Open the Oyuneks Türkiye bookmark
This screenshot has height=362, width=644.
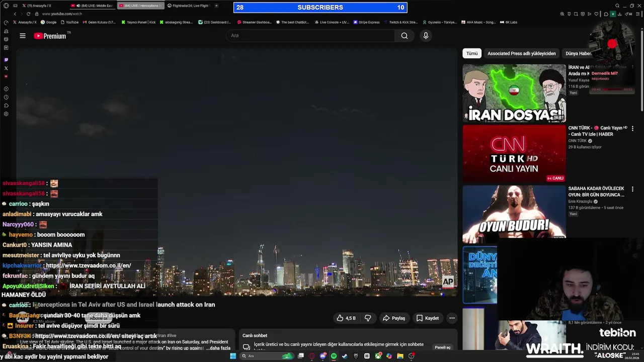(x=440, y=22)
